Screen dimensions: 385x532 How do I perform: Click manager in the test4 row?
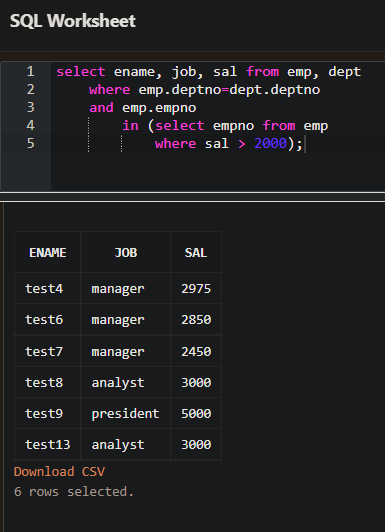(126, 288)
